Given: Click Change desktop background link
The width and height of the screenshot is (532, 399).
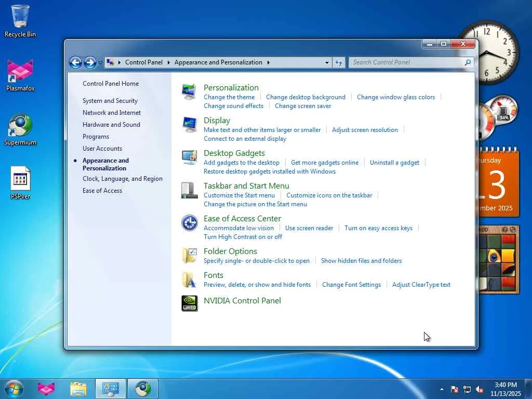Looking at the screenshot, I should point(305,97).
